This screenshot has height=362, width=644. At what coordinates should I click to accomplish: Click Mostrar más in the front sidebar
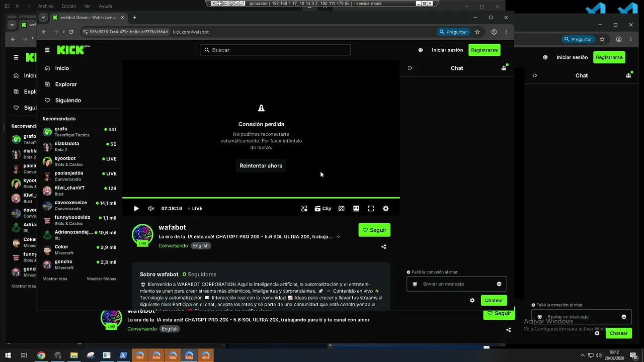click(x=55, y=279)
